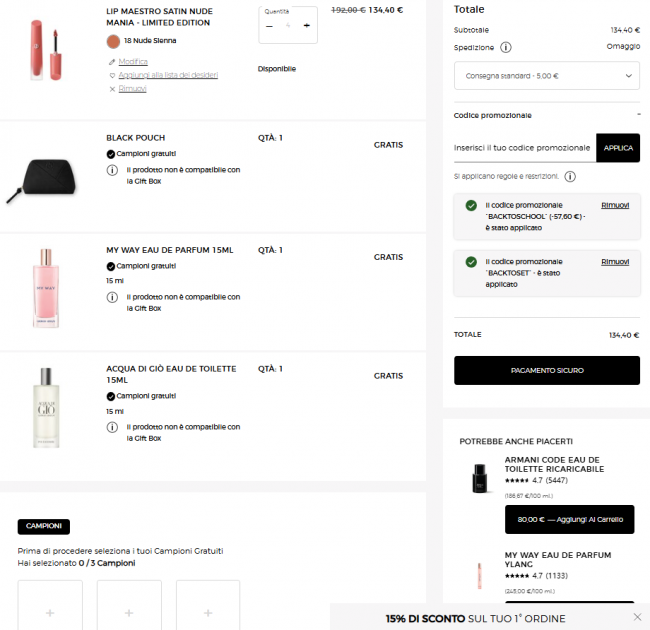Apply promo code with APPLICA button

618,148
